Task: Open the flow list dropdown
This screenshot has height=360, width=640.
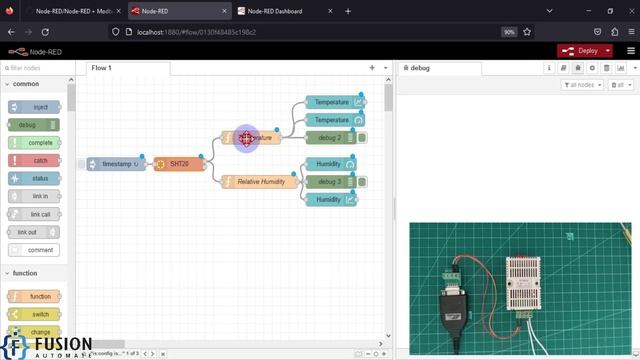Action: point(386,68)
